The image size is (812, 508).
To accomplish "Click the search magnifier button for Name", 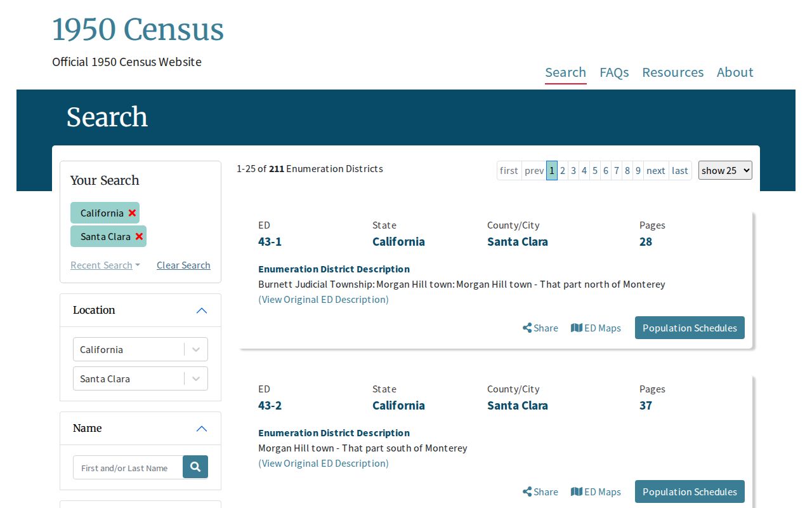I will [195, 467].
